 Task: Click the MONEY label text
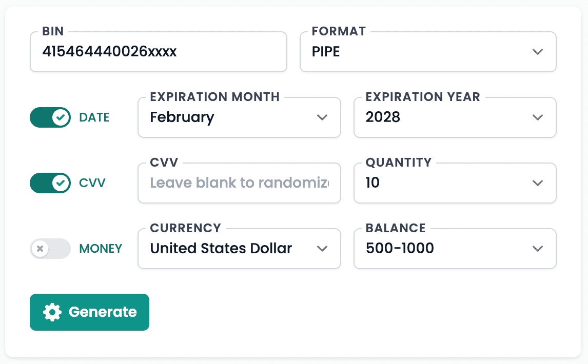101,249
